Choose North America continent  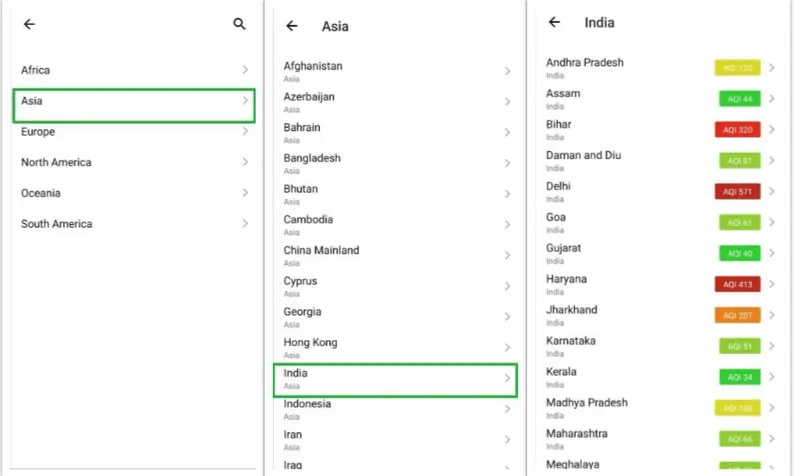(x=134, y=162)
